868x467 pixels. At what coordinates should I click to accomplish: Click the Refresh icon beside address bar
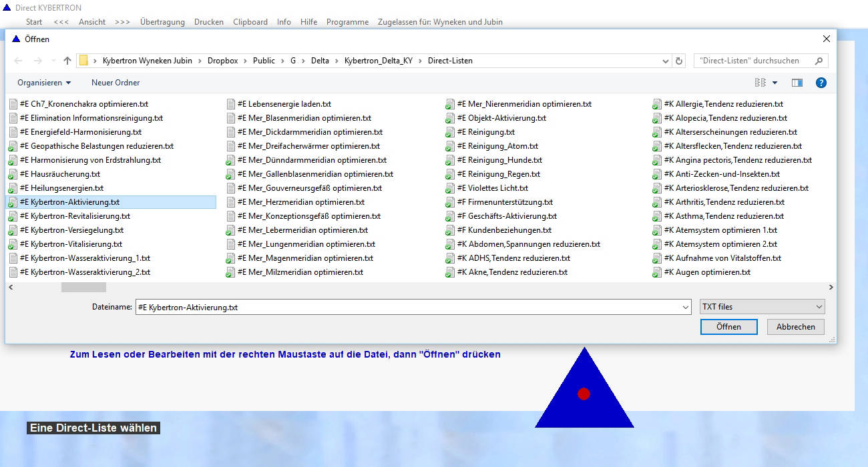(680, 61)
